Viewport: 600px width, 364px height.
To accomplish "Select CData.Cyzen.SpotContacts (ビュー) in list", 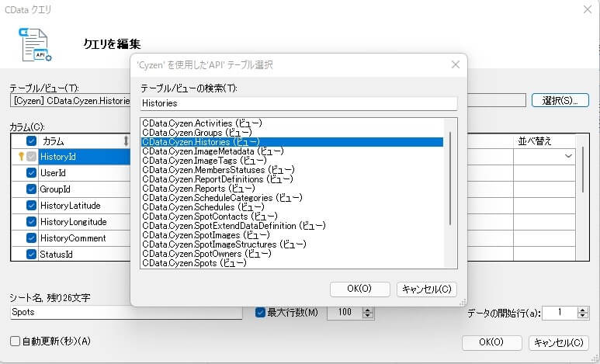I will coord(292,217).
